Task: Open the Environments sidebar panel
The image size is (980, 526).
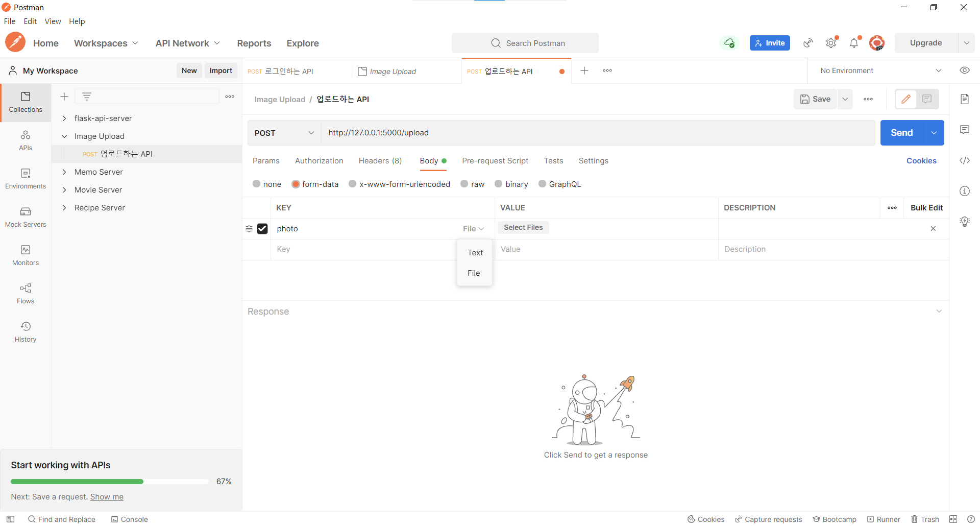Action: pos(26,179)
